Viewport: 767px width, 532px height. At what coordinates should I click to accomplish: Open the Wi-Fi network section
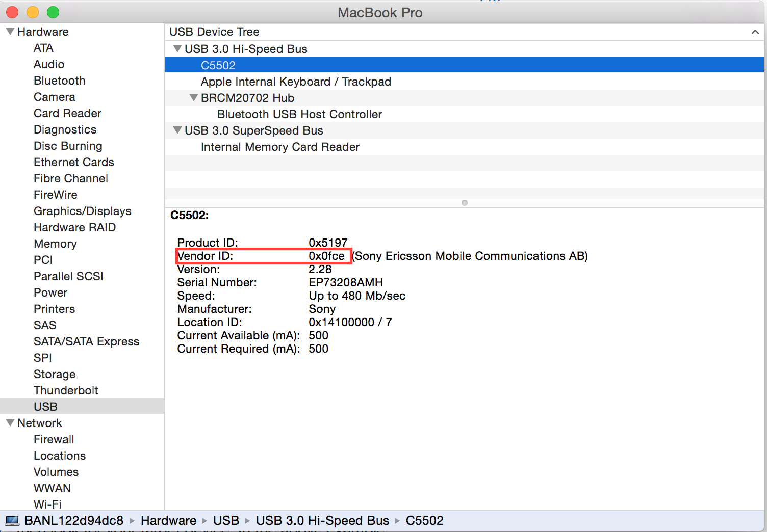coord(47,504)
